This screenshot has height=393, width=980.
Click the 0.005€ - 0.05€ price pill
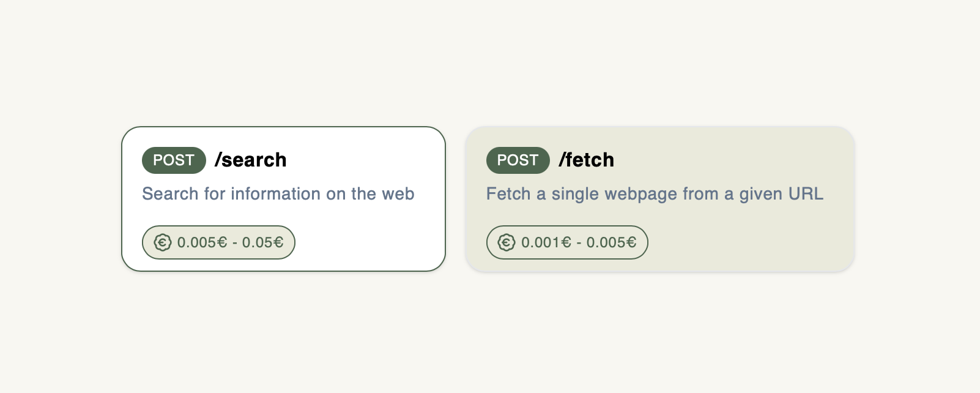pyautogui.click(x=218, y=242)
